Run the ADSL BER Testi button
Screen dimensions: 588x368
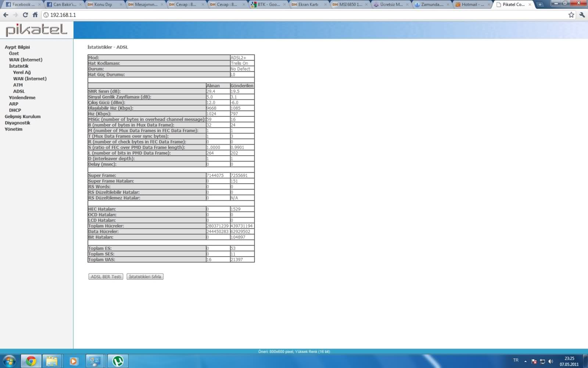(106, 277)
